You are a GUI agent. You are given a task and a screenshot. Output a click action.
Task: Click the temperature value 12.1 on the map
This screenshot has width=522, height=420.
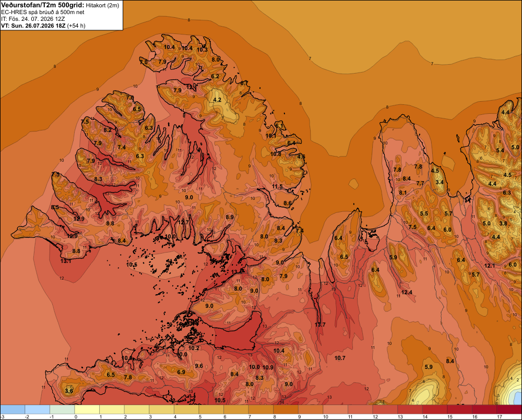(490, 266)
